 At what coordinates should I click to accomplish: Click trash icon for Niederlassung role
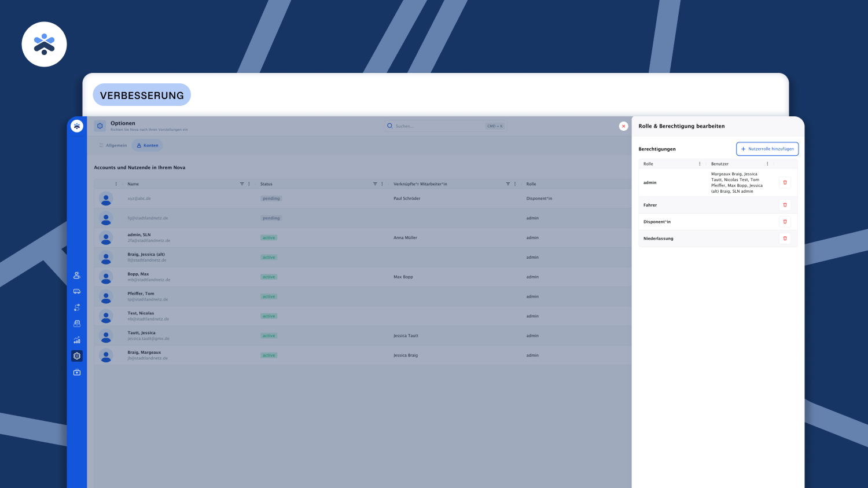click(785, 239)
